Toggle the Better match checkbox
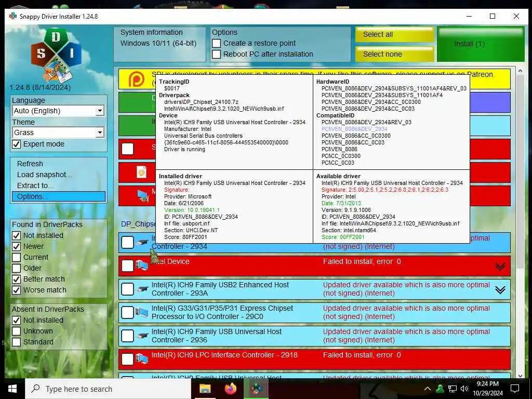Viewport: 532px width, 399px height. [16, 279]
